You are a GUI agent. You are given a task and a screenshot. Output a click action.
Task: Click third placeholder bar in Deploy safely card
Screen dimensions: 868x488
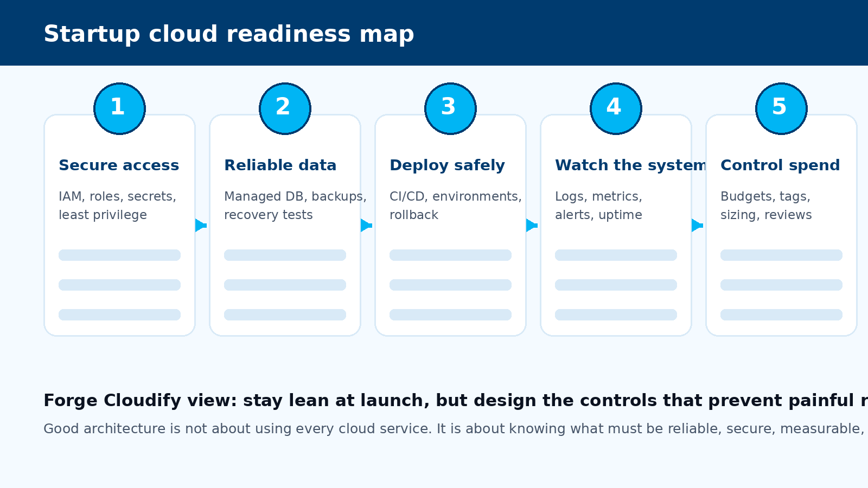click(450, 314)
